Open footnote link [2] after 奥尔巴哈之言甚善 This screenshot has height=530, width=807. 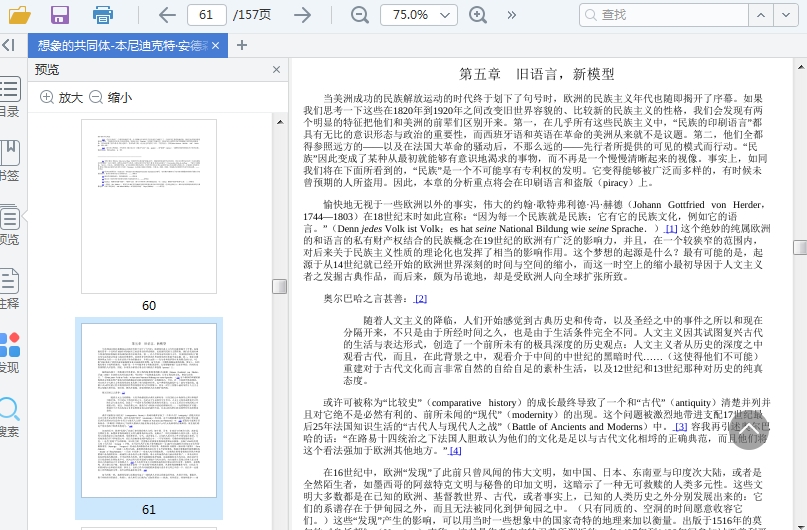click(x=420, y=298)
